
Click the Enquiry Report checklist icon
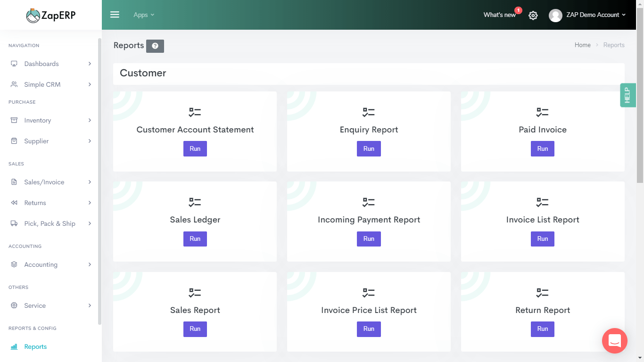tap(369, 112)
